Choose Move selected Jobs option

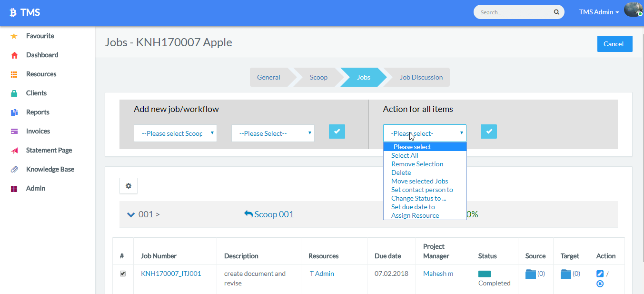425,181
